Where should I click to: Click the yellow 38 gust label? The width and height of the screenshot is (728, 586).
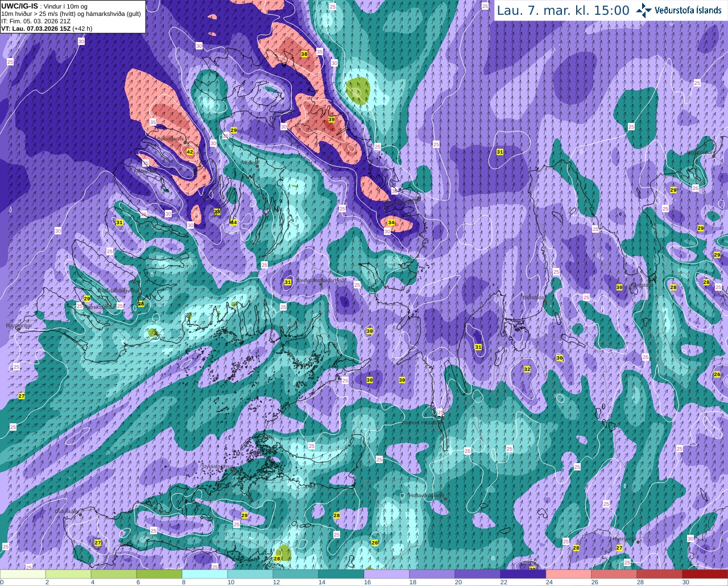tap(304, 54)
